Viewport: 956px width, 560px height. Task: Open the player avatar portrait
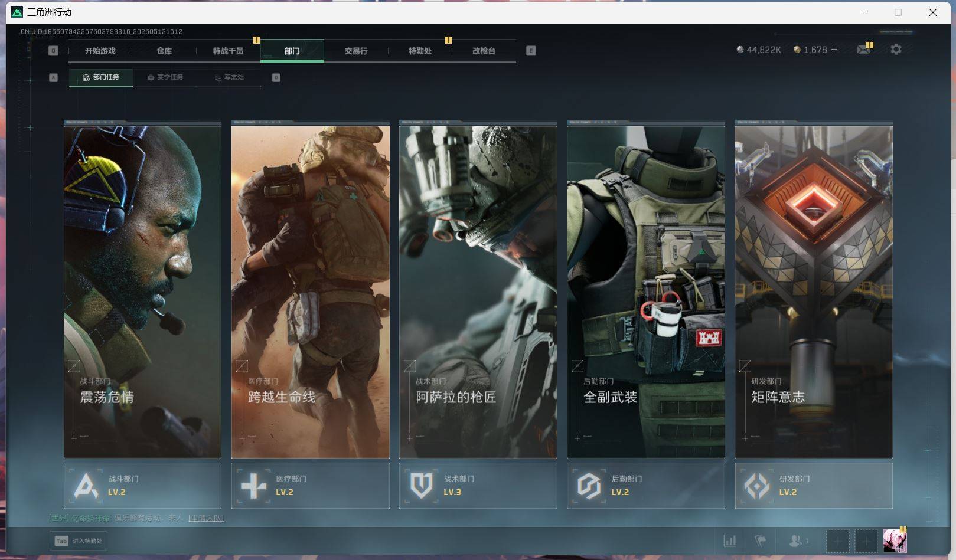pyautogui.click(x=895, y=541)
